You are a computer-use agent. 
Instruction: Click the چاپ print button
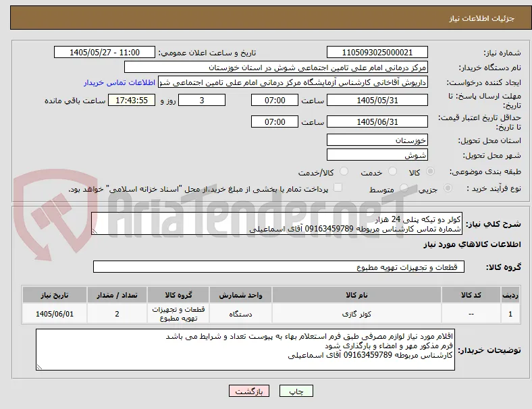pos(296,391)
